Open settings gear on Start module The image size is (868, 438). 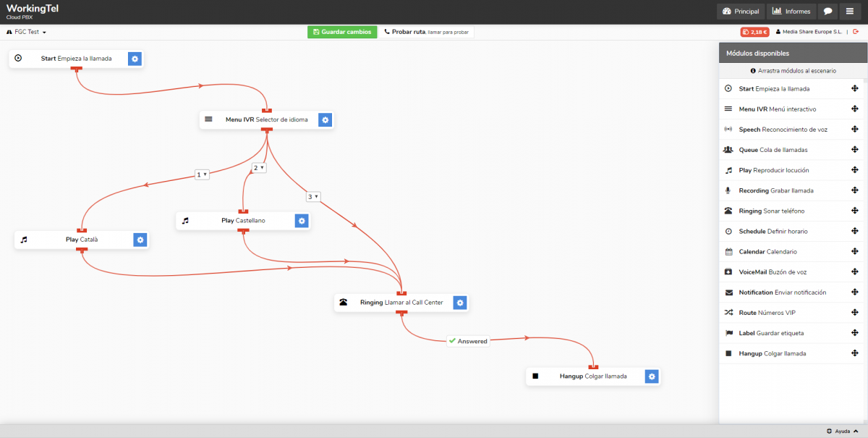pos(135,59)
